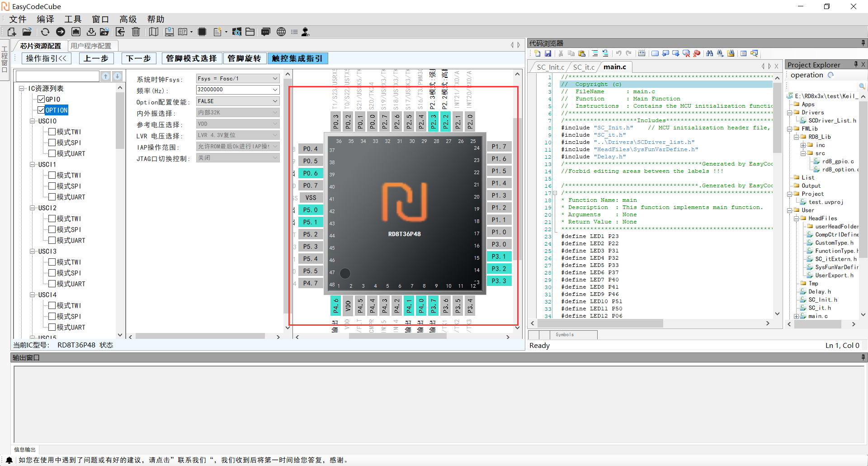Click the bulleted list toolbar icon

[294, 32]
